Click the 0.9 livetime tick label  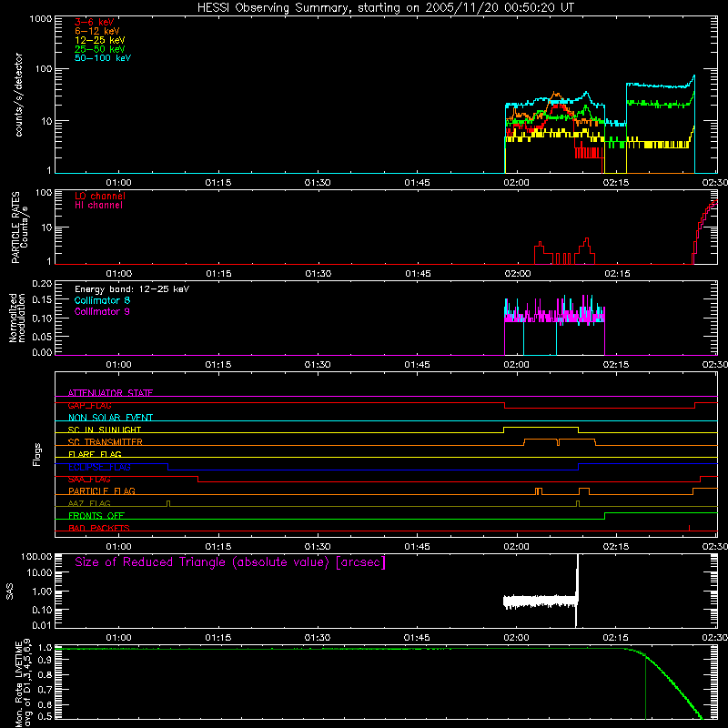[x=45, y=661]
